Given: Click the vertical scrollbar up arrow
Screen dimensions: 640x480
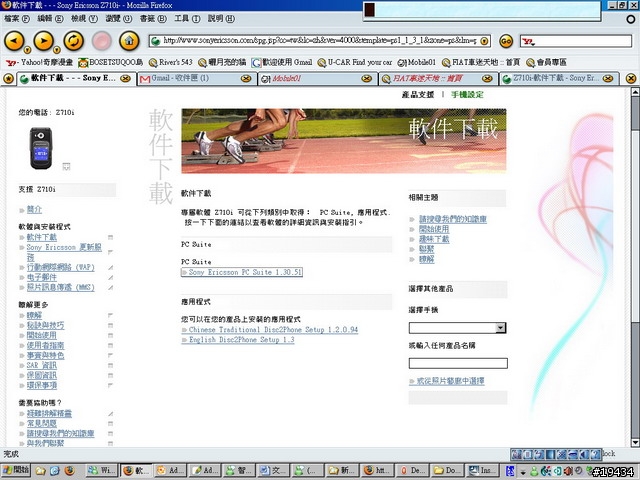Looking at the screenshot, I should (635, 92).
